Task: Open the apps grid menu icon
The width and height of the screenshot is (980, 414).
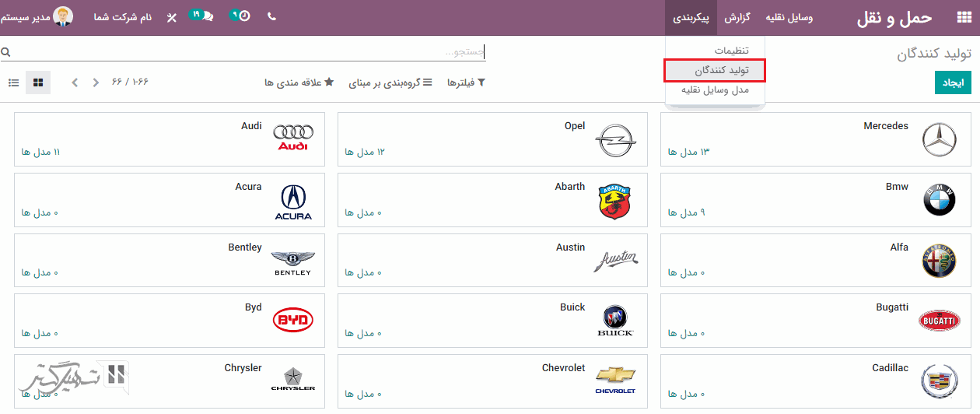Action: (x=963, y=17)
